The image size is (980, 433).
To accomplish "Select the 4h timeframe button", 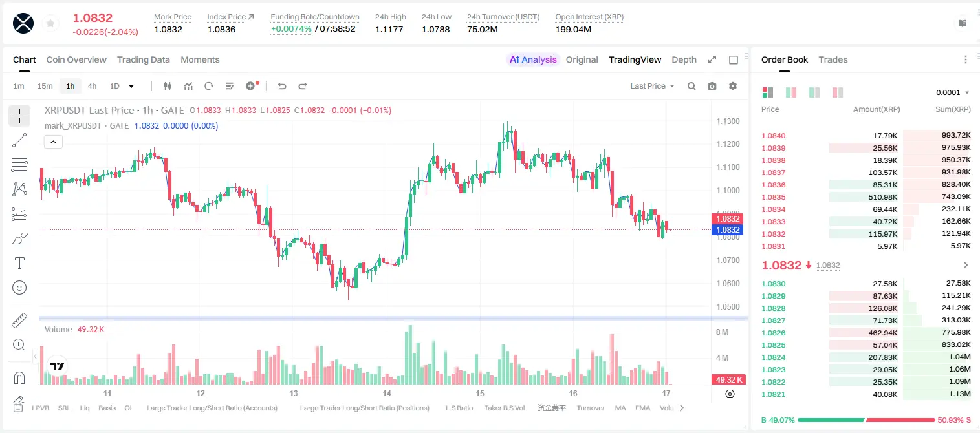I will click(92, 86).
